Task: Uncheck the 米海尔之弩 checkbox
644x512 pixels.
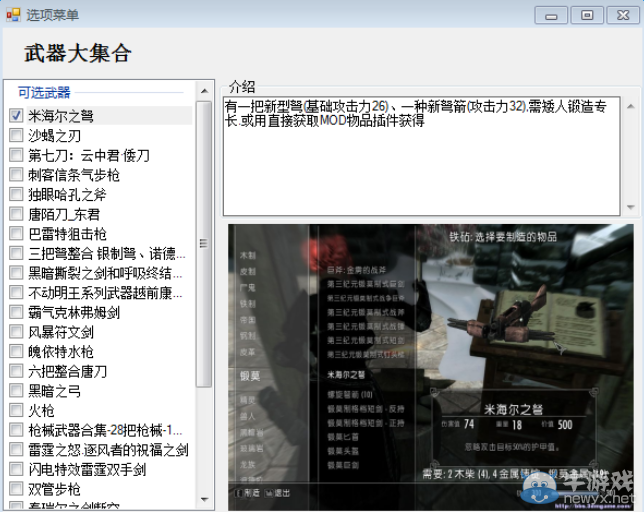Action: pos(16,116)
